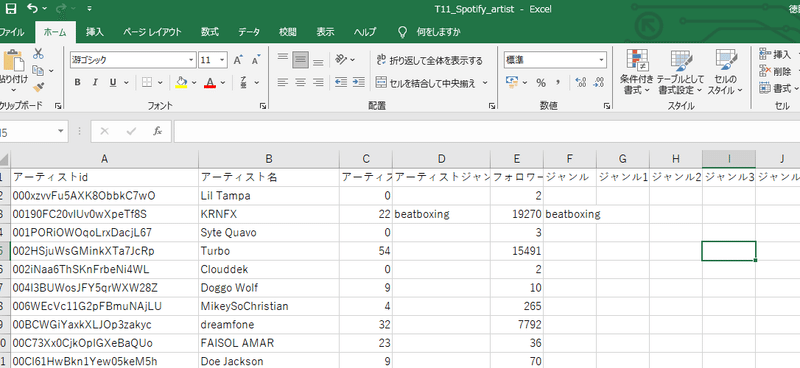Decrease decimal places
This screenshot has height=368, width=800.
click(598, 82)
